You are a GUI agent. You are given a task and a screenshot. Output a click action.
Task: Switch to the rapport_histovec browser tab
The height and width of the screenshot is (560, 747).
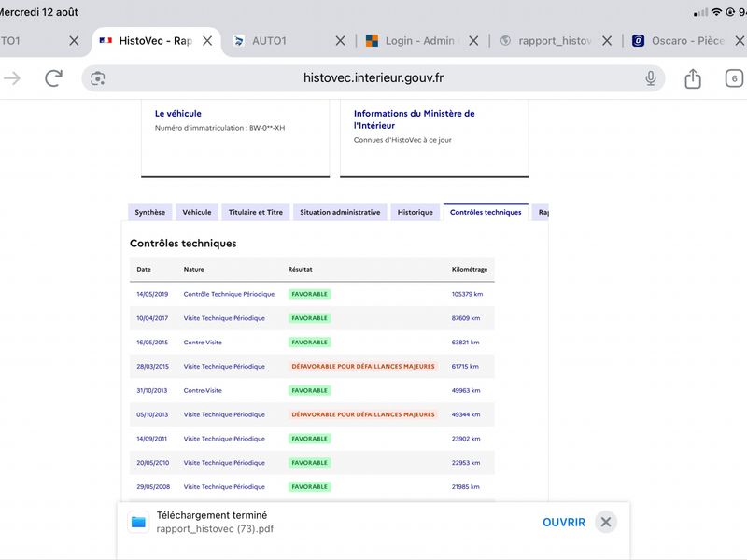pyautogui.click(x=545, y=41)
